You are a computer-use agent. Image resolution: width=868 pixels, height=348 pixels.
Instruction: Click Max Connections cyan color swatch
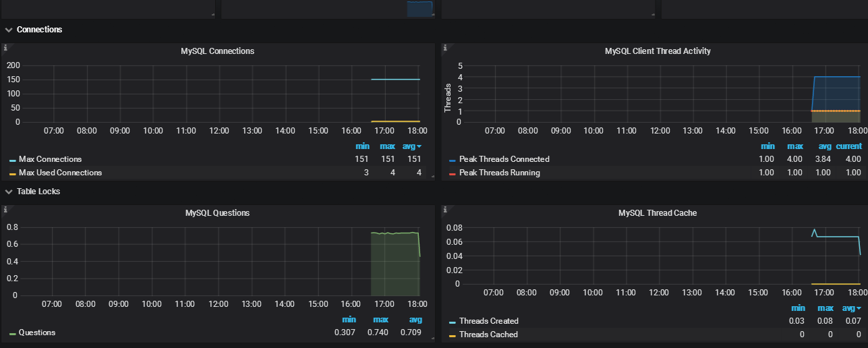click(13, 161)
